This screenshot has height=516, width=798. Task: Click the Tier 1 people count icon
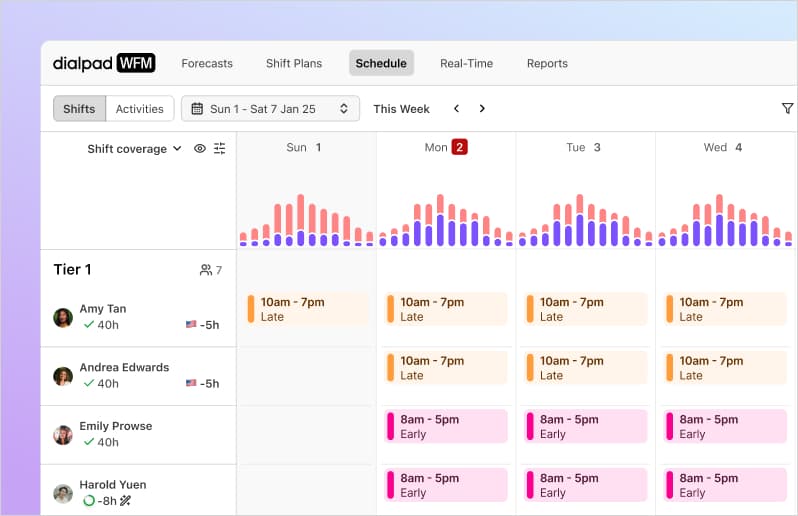point(206,270)
